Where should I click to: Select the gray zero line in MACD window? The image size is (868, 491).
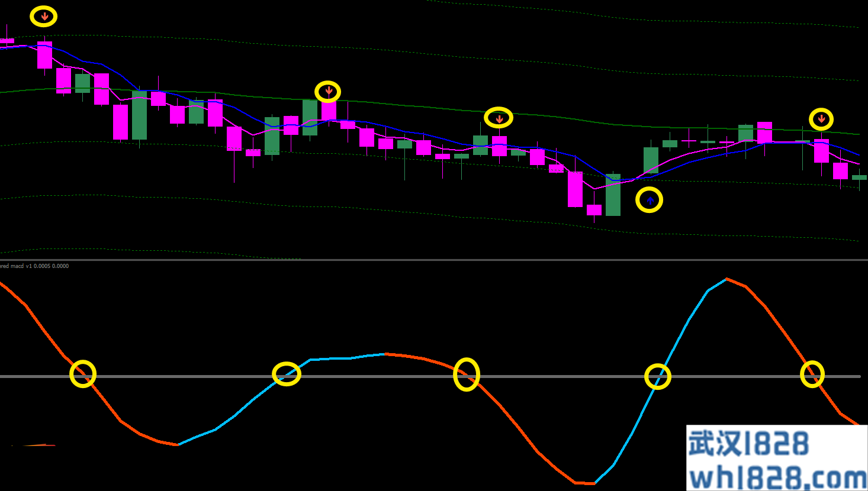point(430,376)
